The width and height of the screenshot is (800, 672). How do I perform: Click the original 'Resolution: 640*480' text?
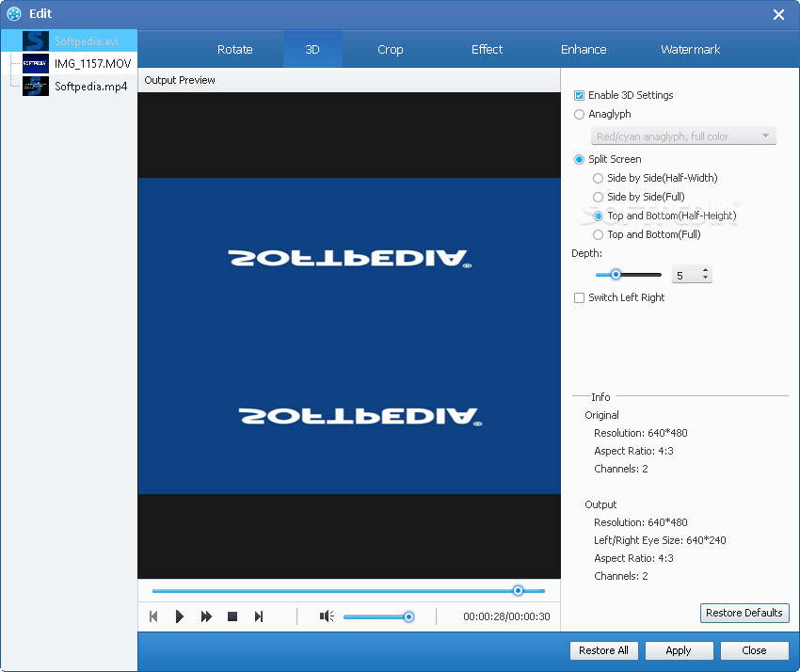click(x=640, y=433)
